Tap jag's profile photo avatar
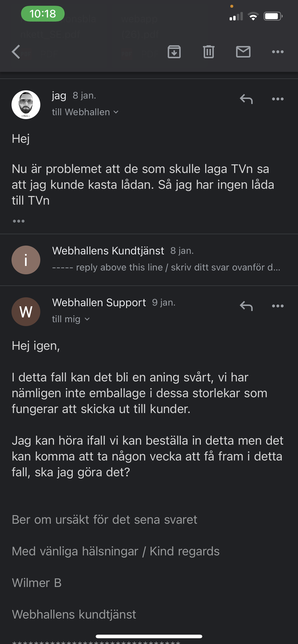 (x=26, y=104)
